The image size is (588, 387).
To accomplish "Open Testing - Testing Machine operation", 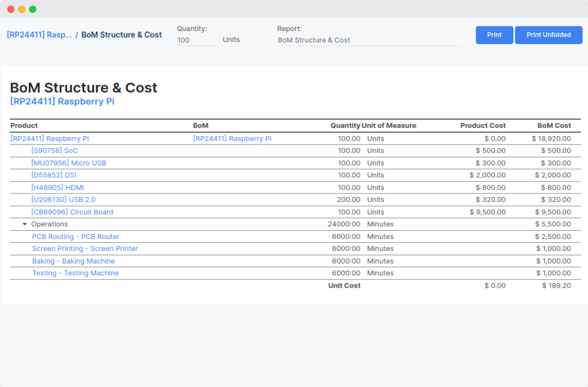I will click(x=75, y=273).
